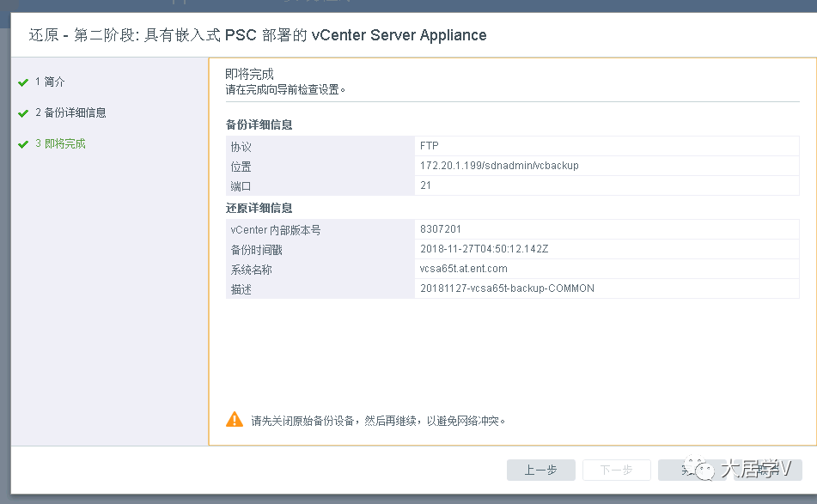Click the backup timestamp 2018-11-27T04:50:12.142Z
This screenshot has width=817, height=504.
tap(484, 250)
